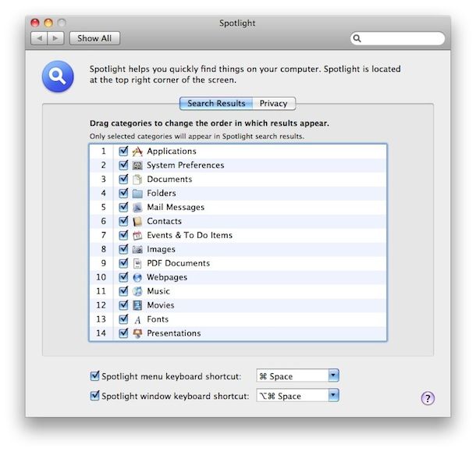The width and height of the screenshot is (476, 452).
Task: Select the Applications row label
Action: [172, 151]
